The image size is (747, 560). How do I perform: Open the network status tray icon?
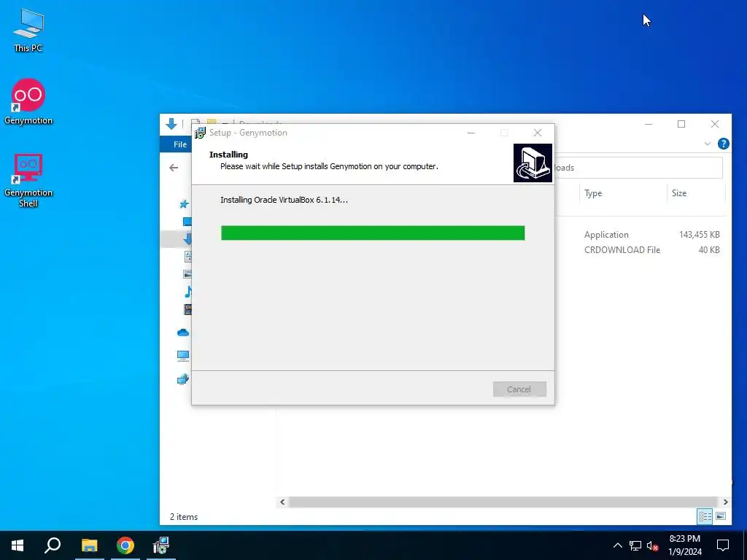[635, 545]
